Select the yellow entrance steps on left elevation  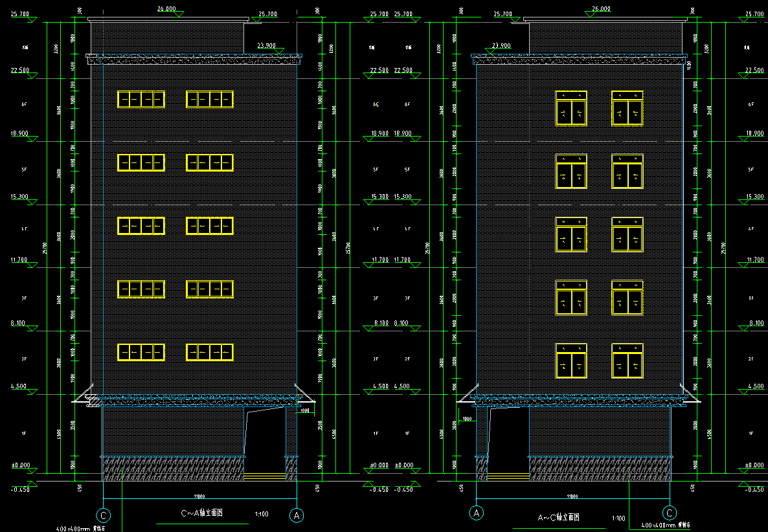point(265,476)
